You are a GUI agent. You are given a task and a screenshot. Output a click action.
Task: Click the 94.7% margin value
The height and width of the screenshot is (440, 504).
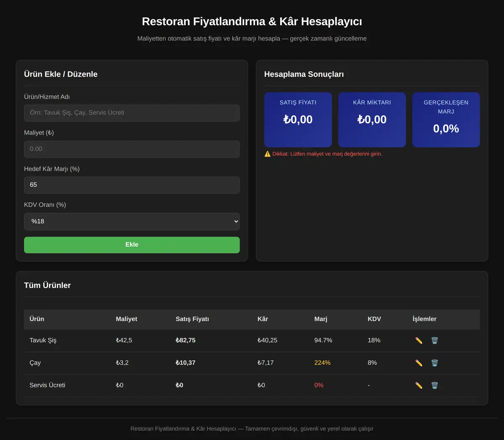[x=323, y=340]
